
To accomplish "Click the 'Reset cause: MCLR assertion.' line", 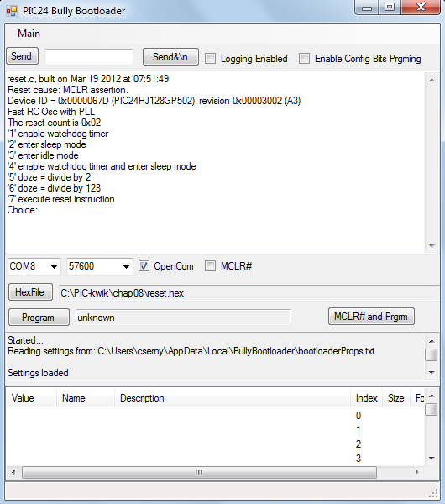I will [68, 90].
